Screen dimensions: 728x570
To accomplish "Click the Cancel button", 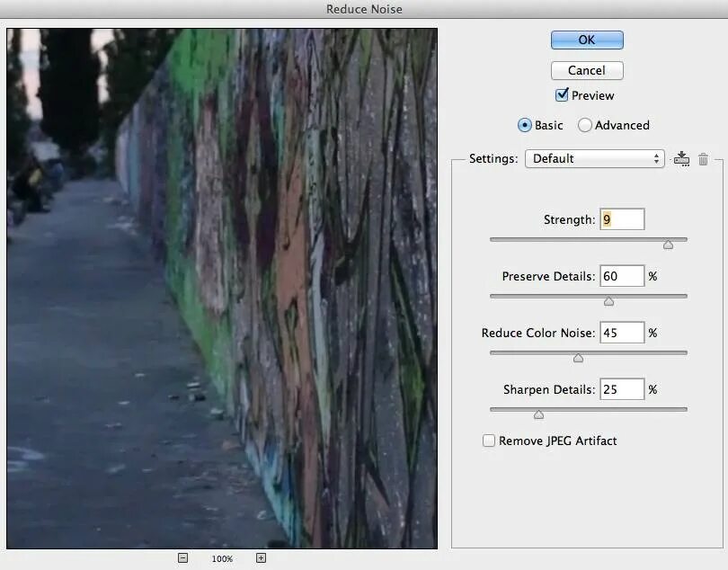I will click(587, 71).
